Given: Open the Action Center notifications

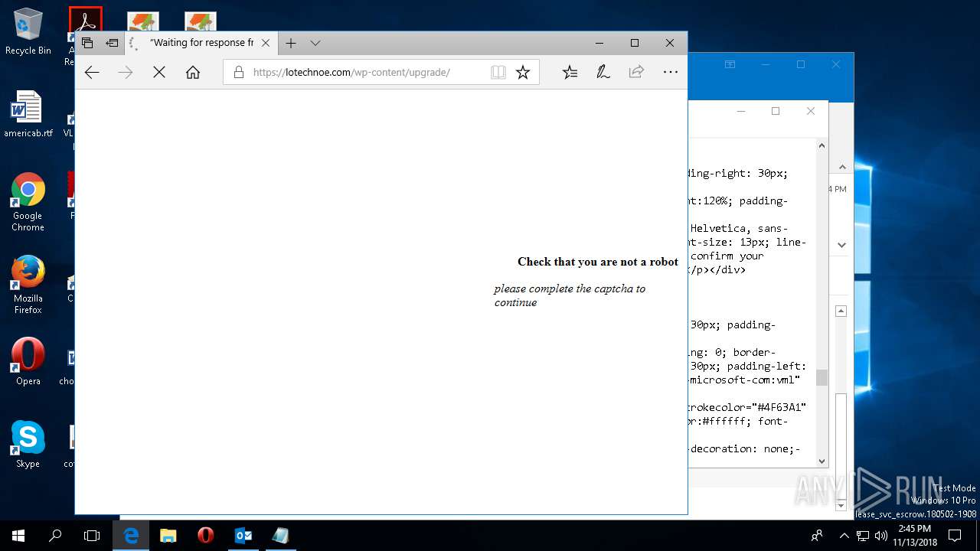Looking at the screenshot, I should click(x=955, y=536).
